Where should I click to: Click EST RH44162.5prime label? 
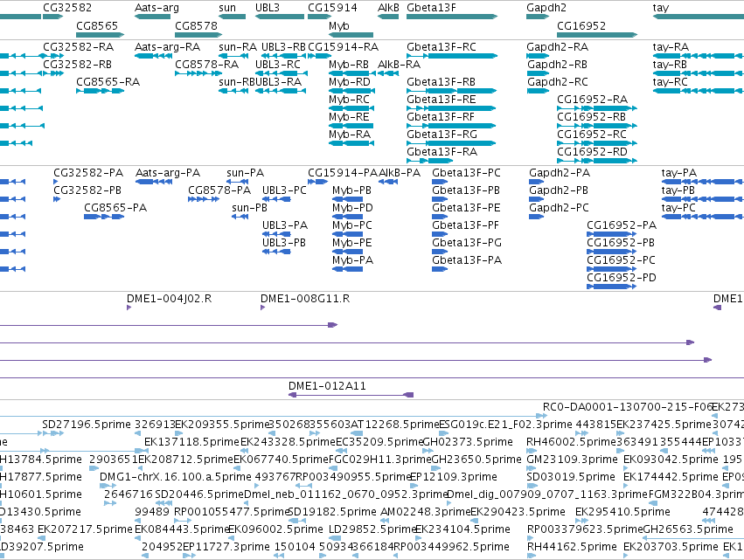pos(572,547)
